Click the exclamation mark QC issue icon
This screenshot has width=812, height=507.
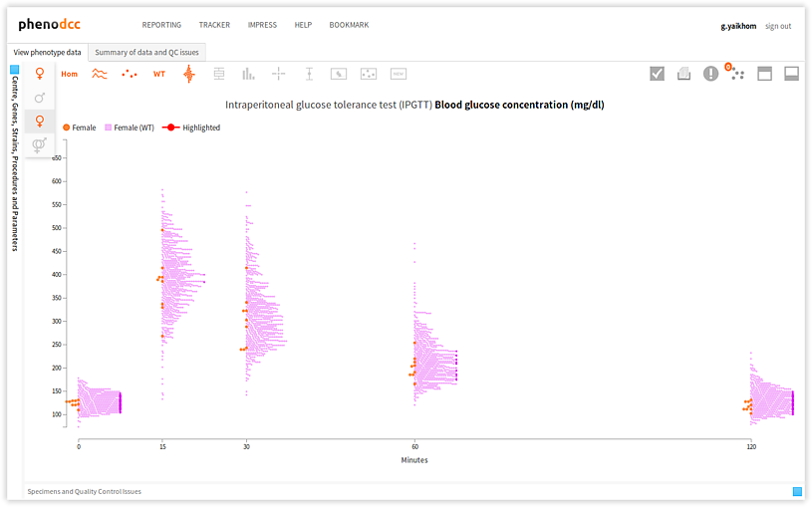710,74
